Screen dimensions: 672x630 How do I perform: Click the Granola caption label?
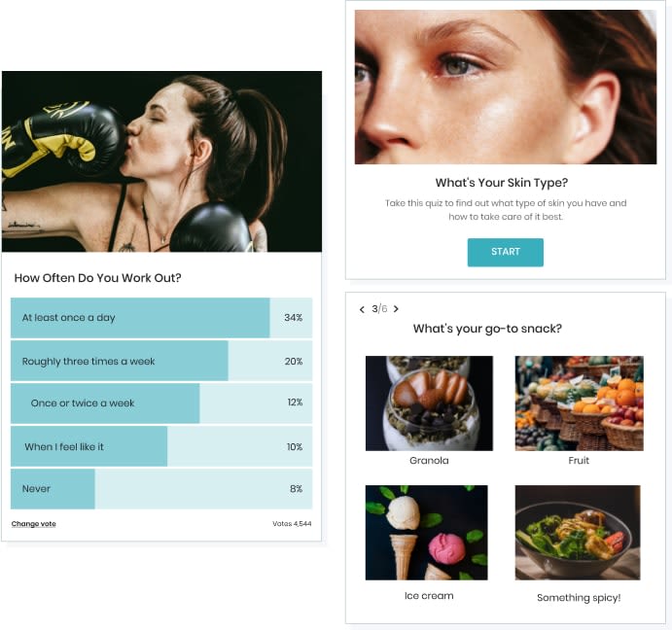click(x=429, y=461)
